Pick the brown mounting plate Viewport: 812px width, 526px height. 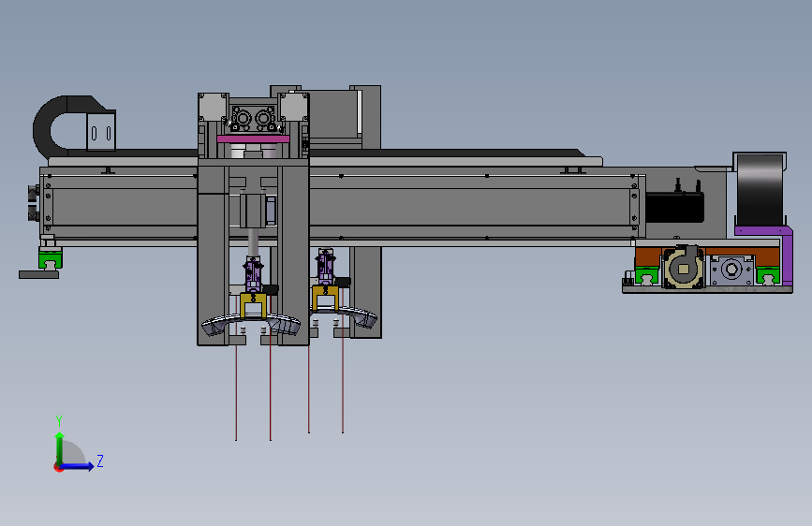point(707,256)
